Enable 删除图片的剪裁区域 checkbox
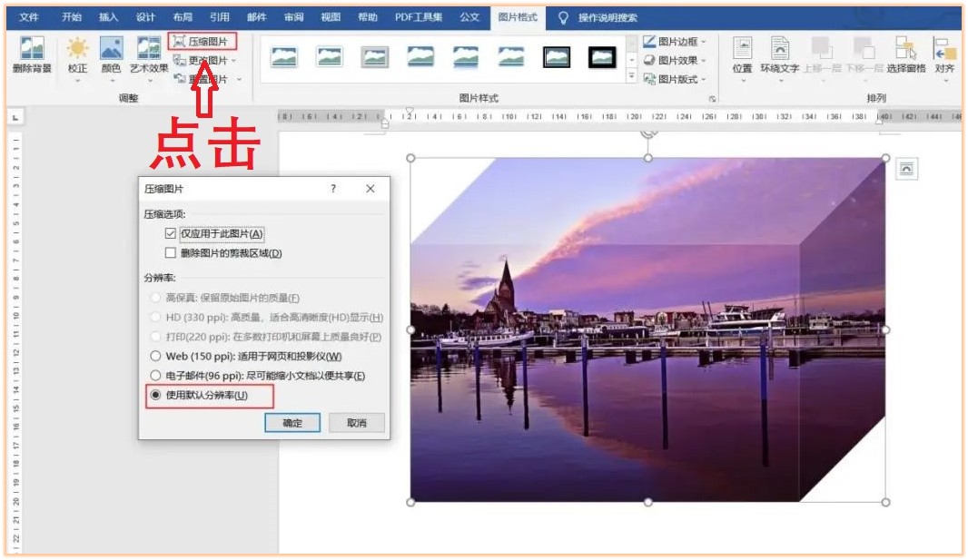The image size is (968, 560). [x=171, y=253]
